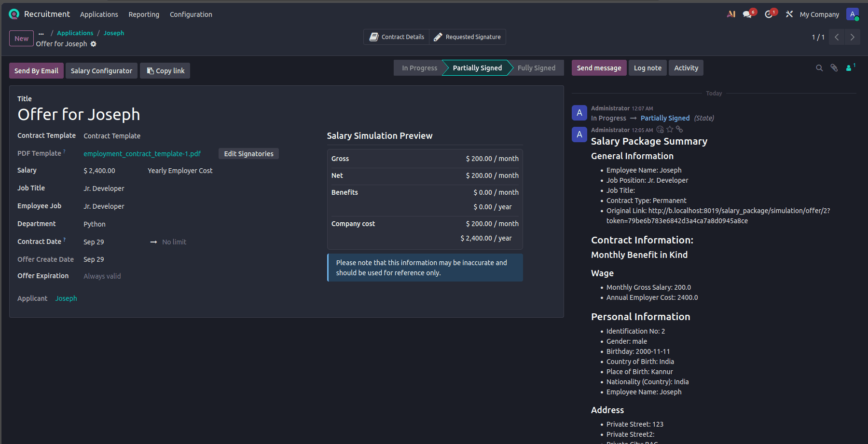Schedule an Activity from chatter
This screenshot has height=444, width=868.
(x=686, y=68)
